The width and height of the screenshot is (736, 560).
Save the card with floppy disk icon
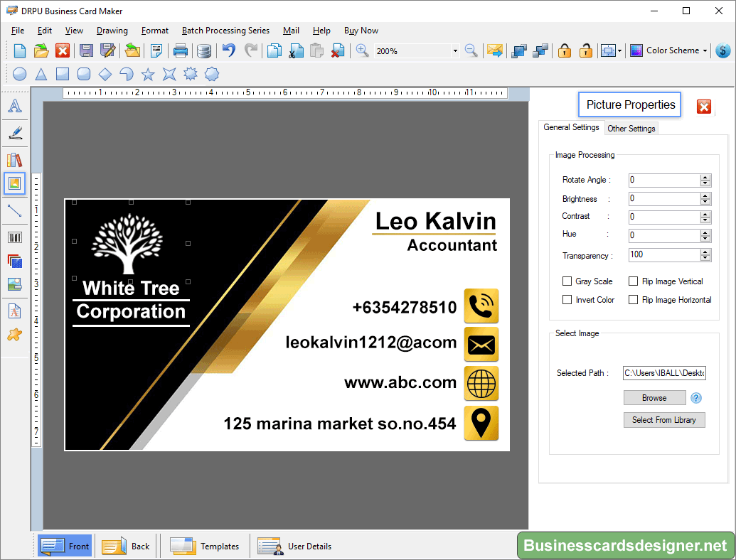[86, 50]
